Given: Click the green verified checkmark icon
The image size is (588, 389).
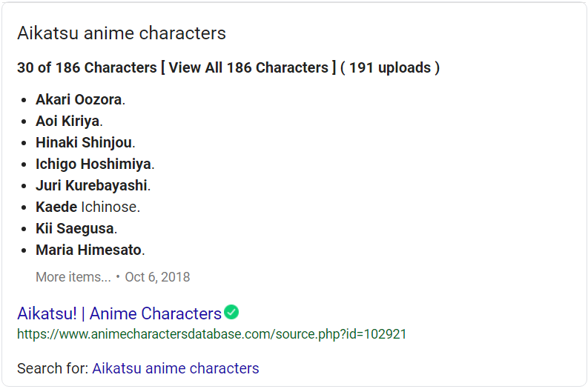Looking at the screenshot, I should tap(231, 312).
